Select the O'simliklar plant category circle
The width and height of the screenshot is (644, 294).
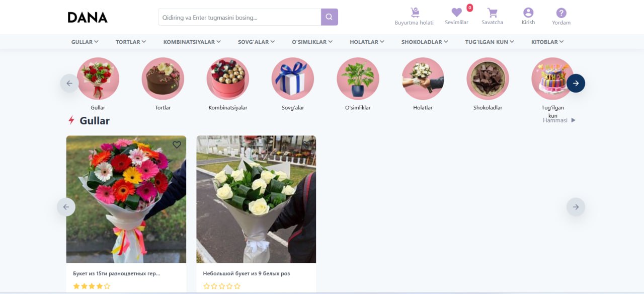coord(358,79)
